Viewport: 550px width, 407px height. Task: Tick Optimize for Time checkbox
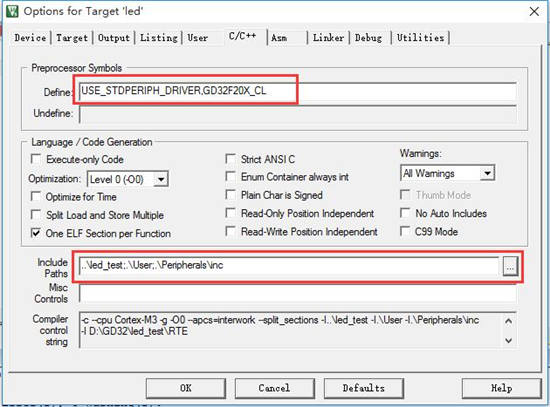pos(36,196)
